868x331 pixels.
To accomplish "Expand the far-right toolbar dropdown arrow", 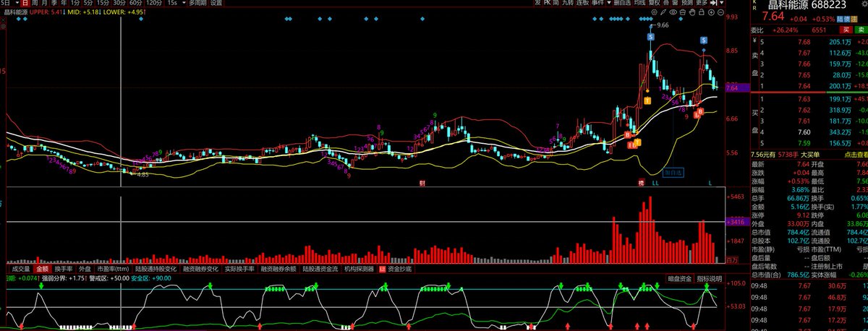I will [721, 4].
